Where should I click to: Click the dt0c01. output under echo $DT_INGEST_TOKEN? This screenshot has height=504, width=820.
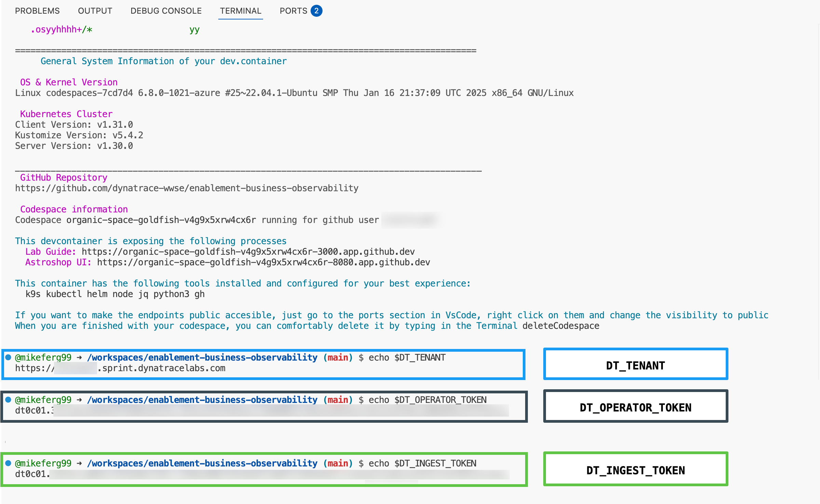(x=262, y=474)
